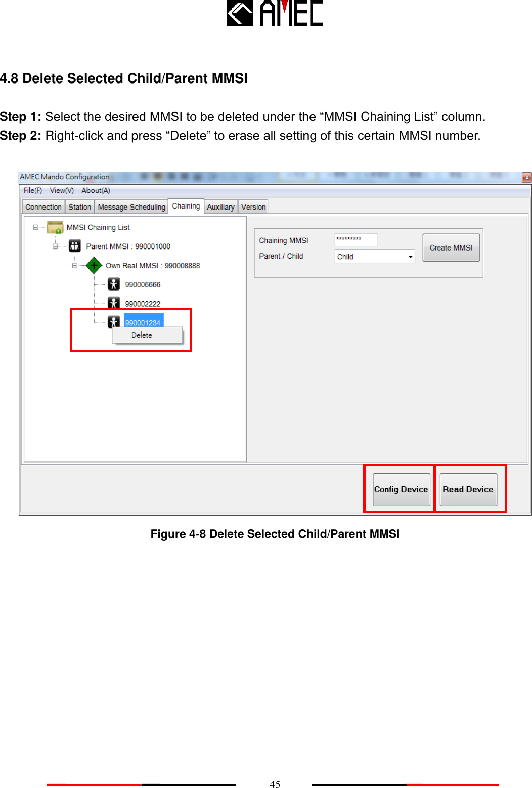Select the MMSI Chaining List root label

pyautogui.click(x=98, y=228)
